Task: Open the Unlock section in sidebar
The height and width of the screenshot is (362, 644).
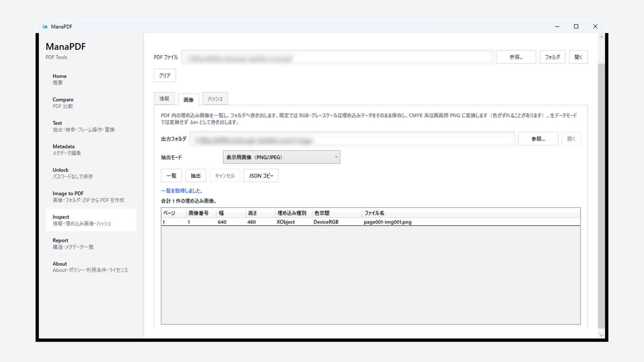Action: (x=91, y=173)
